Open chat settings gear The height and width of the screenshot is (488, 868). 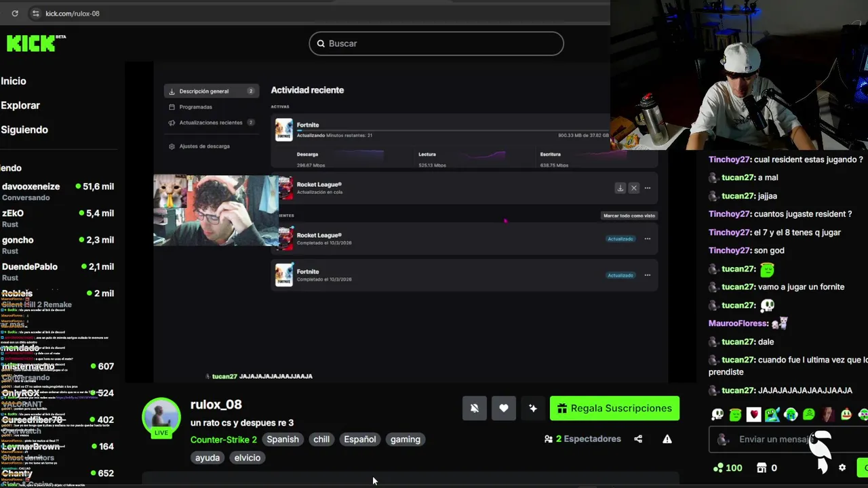[x=842, y=468]
